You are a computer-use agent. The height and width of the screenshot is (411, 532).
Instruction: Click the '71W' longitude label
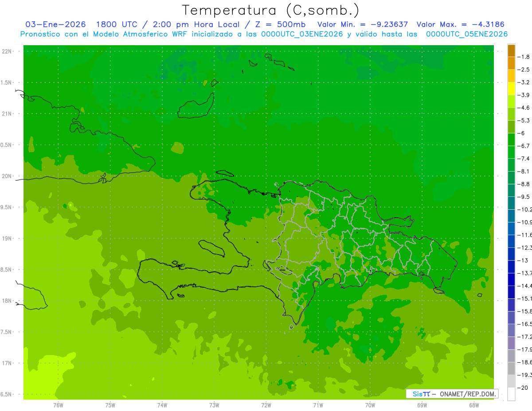[x=318, y=405]
